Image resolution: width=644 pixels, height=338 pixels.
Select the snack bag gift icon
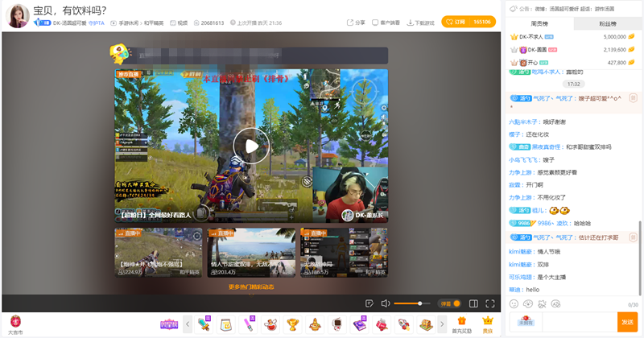226,324
